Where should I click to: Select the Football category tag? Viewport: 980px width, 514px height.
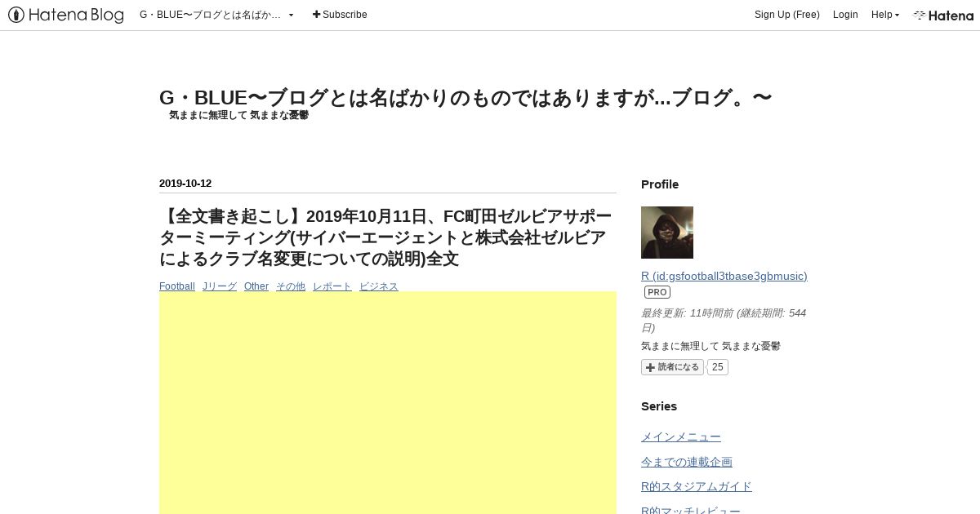tap(177, 286)
